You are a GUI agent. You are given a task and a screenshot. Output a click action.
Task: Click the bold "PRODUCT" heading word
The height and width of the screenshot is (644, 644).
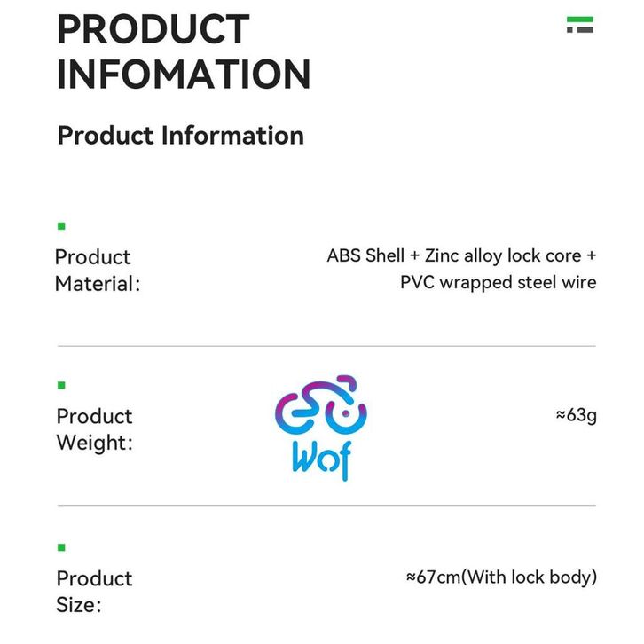pyautogui.click(x=153, y=28)
